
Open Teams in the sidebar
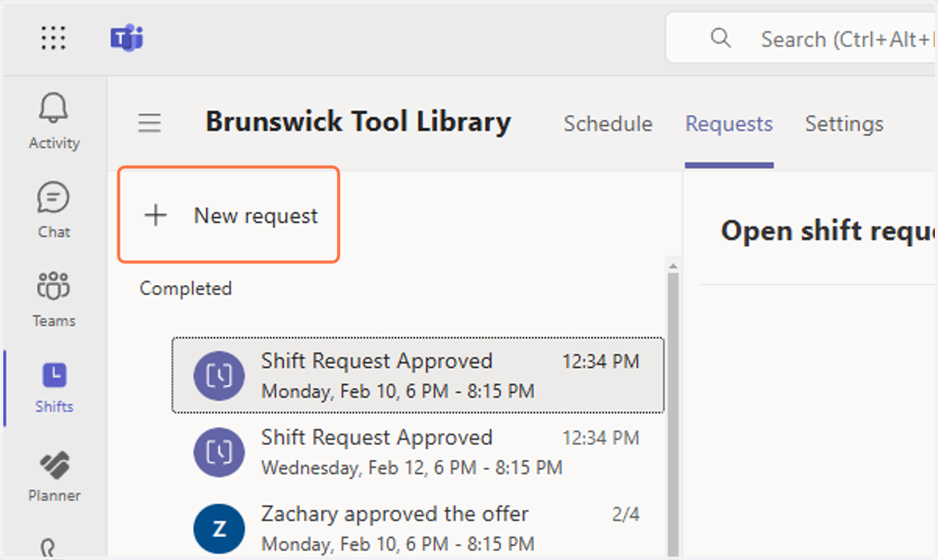(x=54, y=298)
